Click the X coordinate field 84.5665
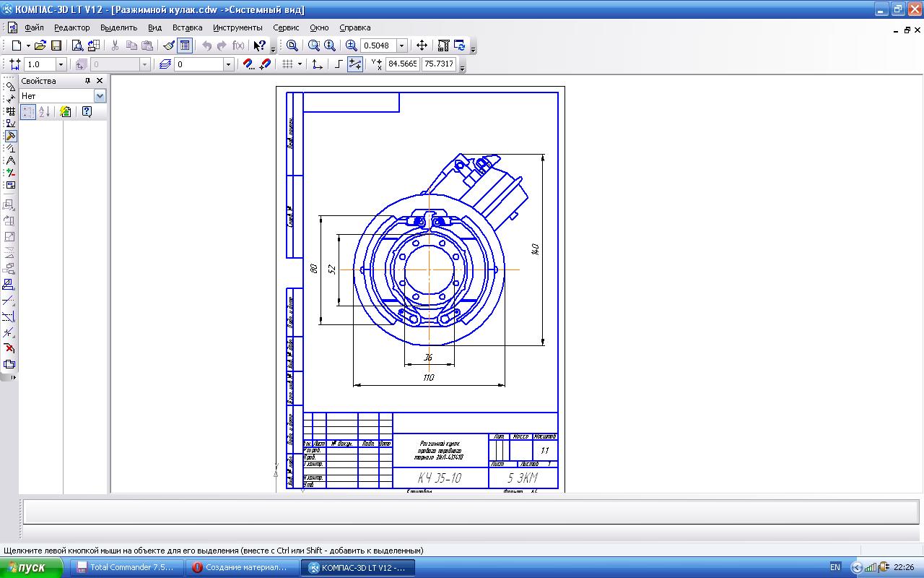924x578 pixels. [x=403, y=64]
